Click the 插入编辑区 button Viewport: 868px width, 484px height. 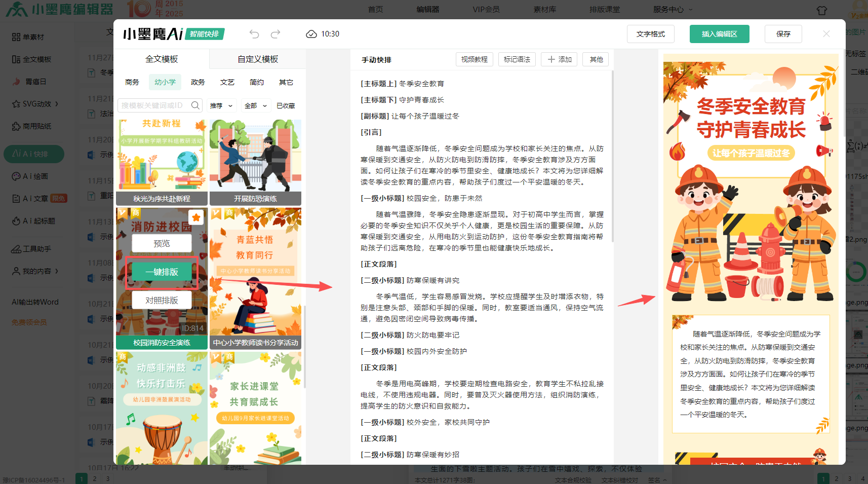click(719, 34)
